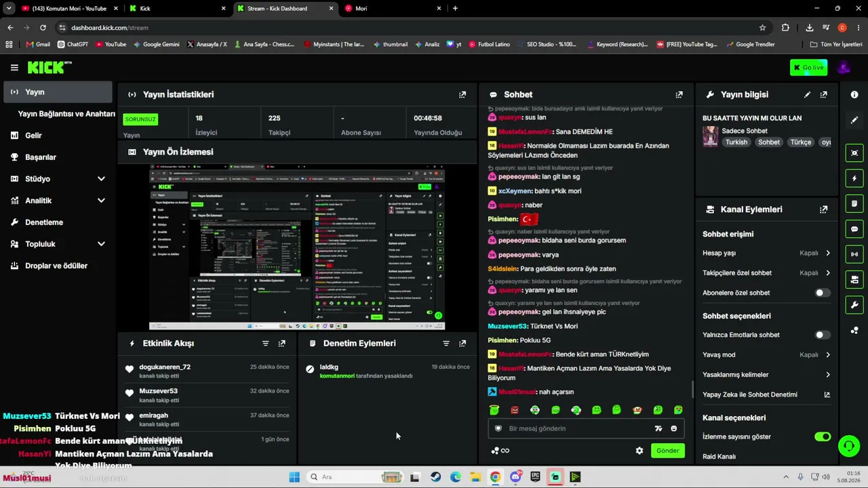Toggle İzlenme sayısını göster switch

(822, 436)
